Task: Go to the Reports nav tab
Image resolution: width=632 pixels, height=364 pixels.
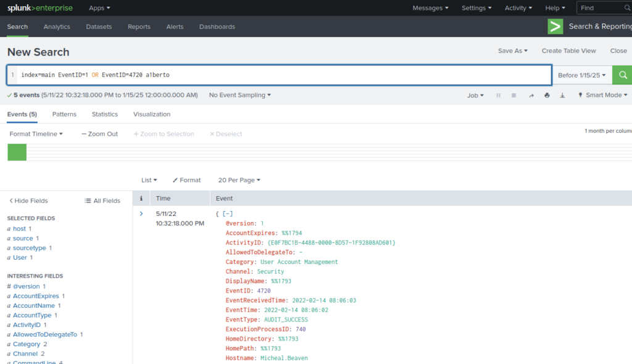Action: click(x=139, y=27)
